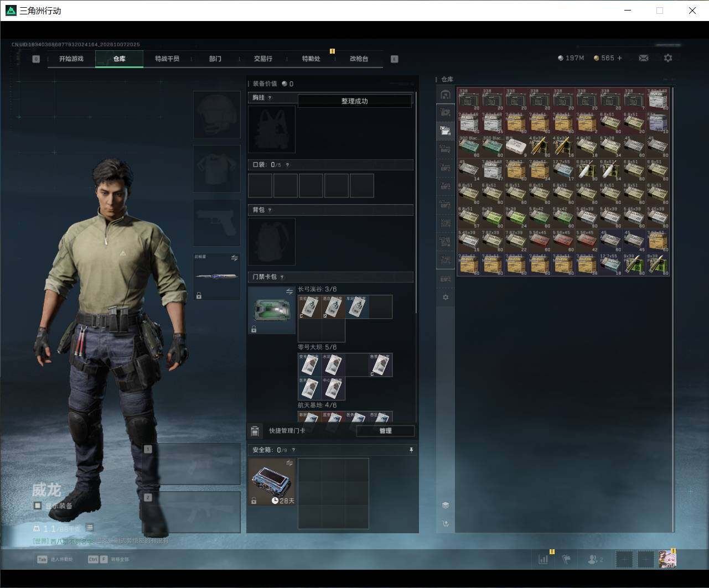Open the settings gear in top bar

pyautogui.click(x=668, y=58)
